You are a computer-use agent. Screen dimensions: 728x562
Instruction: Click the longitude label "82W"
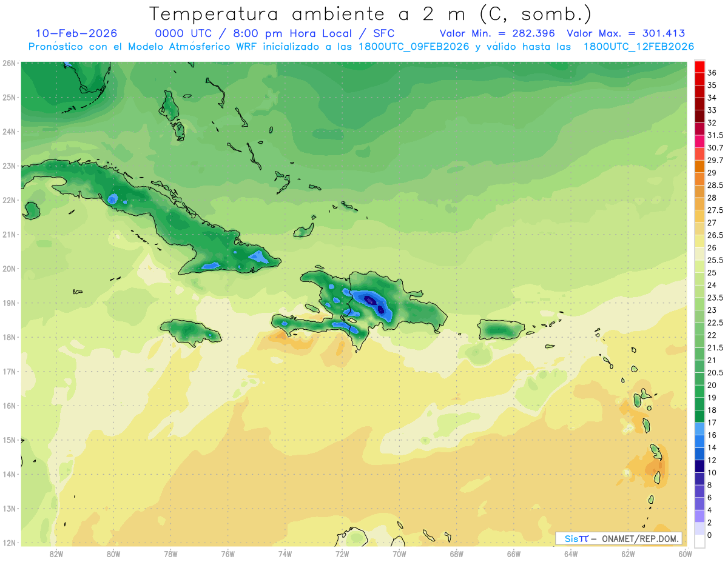pos(56,554)
